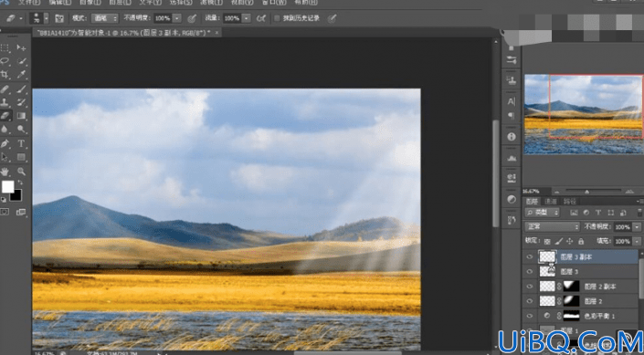Open the 正常 blend mode dropdown
The height and width of the screenshot is (355, 644).
coord(552,226)
